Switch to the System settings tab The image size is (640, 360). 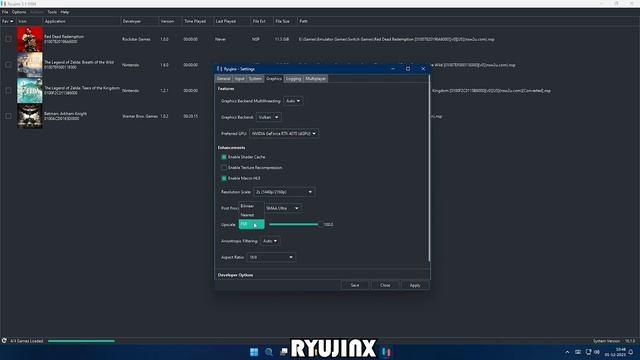tap(255, 78)
